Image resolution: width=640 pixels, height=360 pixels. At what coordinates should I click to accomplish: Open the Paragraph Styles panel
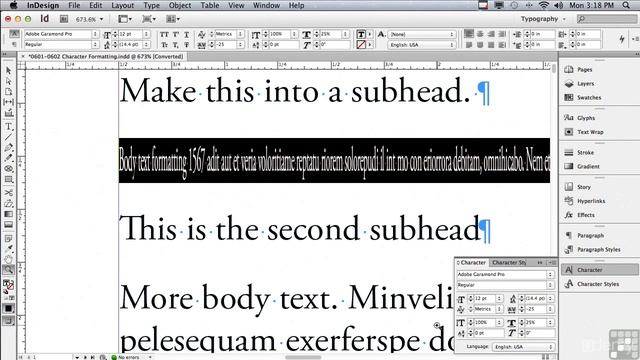pos(599,249)
